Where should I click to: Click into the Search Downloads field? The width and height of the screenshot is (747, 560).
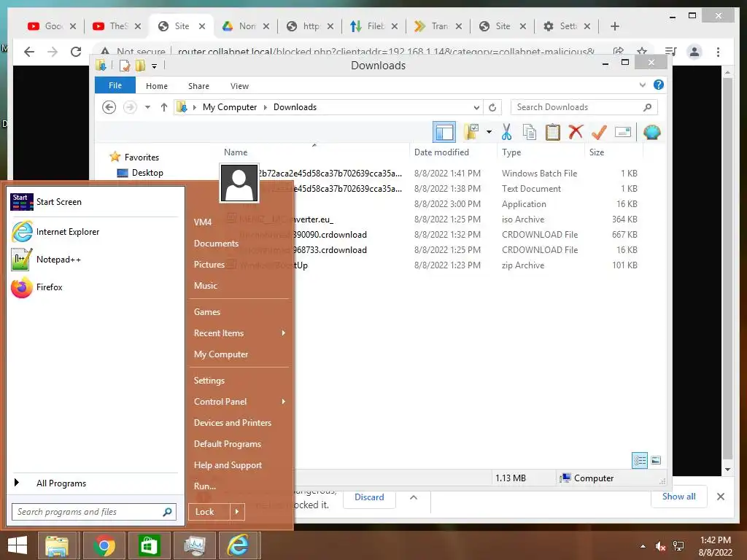[x=584, y=107]
